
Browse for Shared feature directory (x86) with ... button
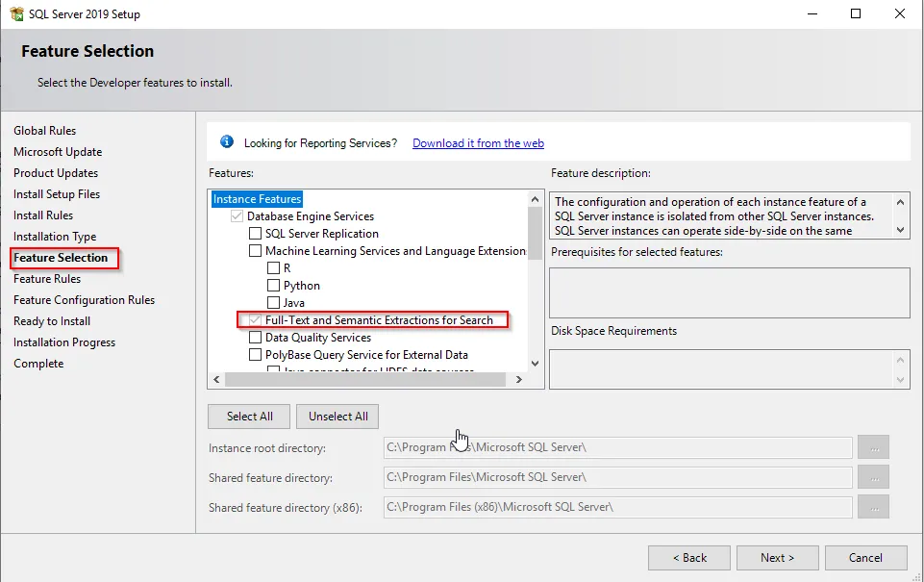click(873, 507)
